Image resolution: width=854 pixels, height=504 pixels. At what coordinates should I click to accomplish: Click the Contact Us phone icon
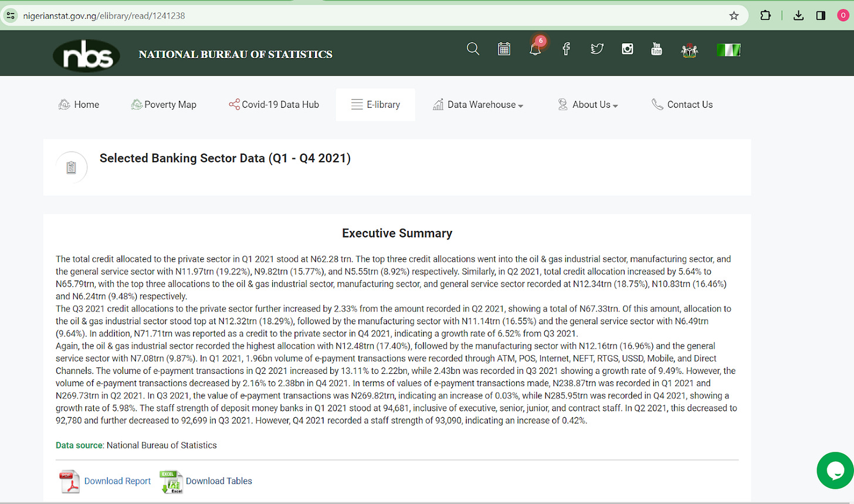657,104
